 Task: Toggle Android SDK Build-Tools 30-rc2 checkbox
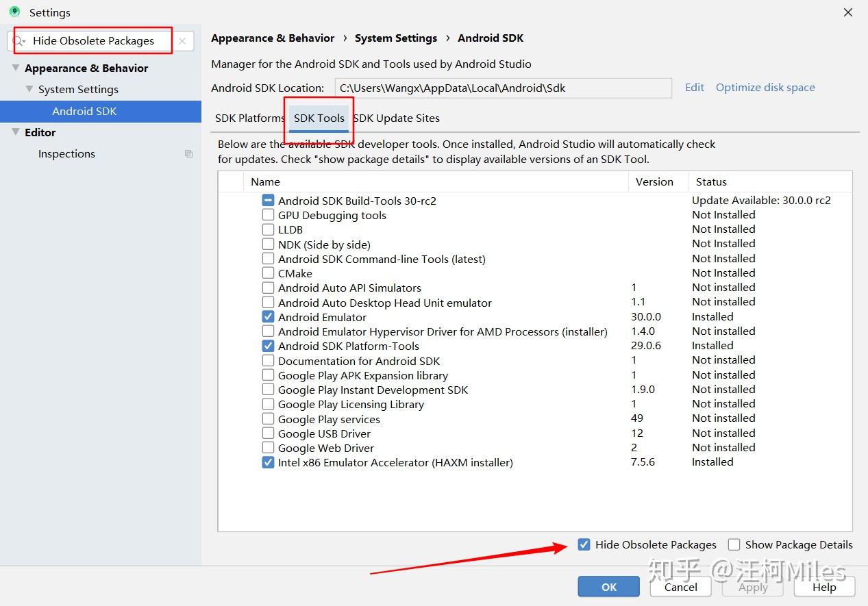268,201
